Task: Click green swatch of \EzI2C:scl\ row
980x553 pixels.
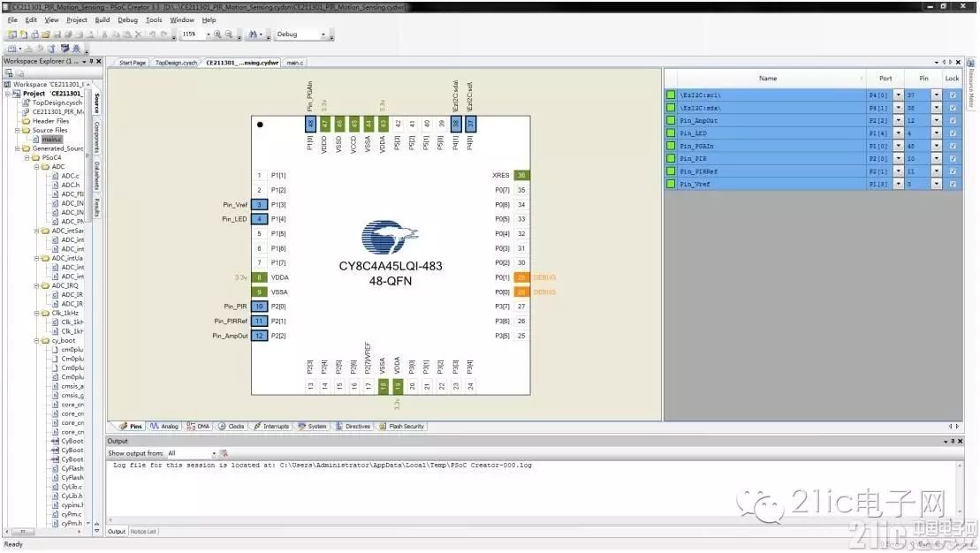Action: point(671,95)
